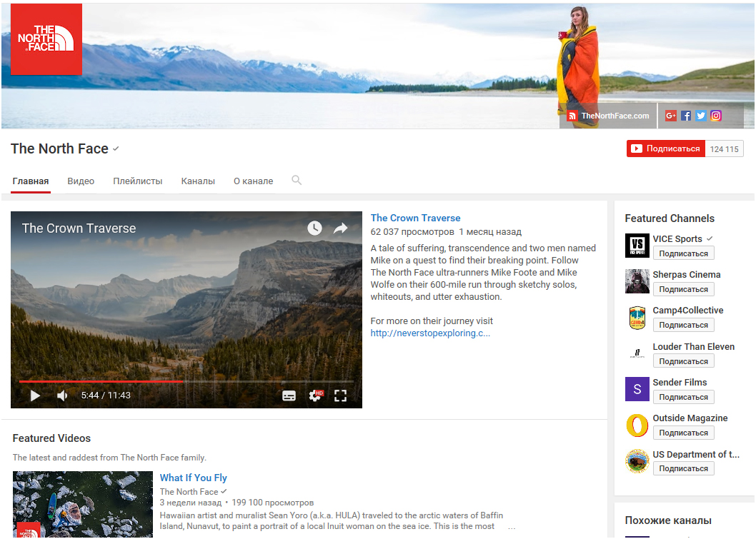Screen dimensions: 756x539
Task: Open video settings gear icon
Action: tap(315, 396)
